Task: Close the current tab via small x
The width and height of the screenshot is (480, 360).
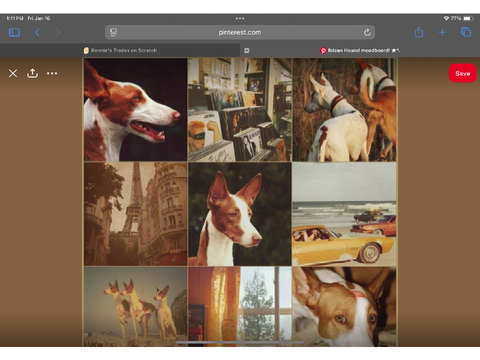Action: pyautogui.click(x=247, y=50)
